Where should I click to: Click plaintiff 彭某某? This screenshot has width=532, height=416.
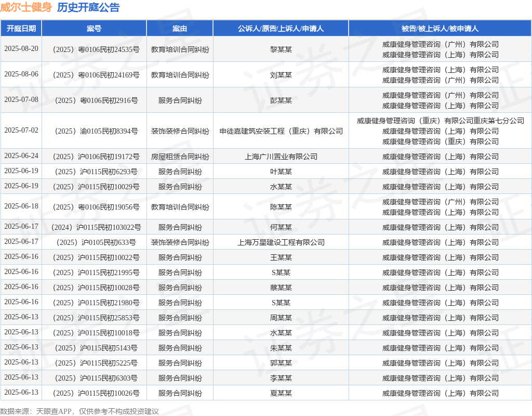tap(281, 100)
